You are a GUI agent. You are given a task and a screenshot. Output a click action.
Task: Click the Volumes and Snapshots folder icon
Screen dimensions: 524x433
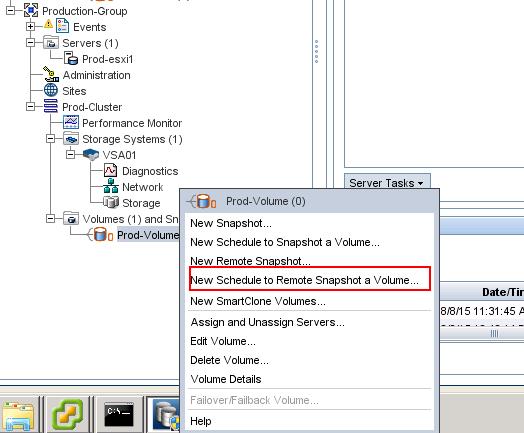[71, 218]
